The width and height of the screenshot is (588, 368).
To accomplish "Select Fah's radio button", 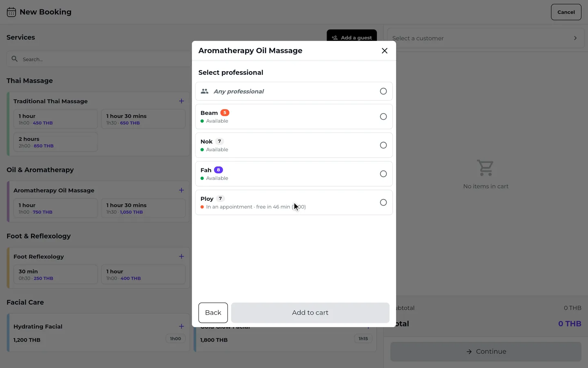I will (x=383, y=174).
